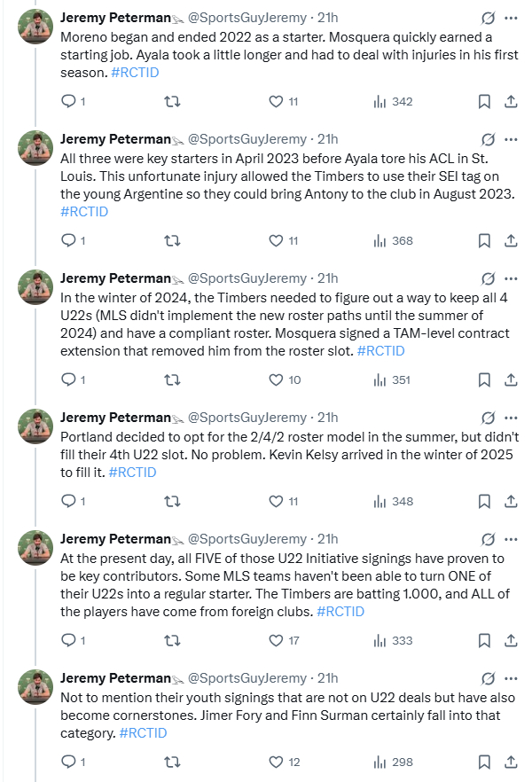Click #RCTID hashtag in the Jimer Fory tweet
Viewport: 532px width, 782px height.
[143, 733]
